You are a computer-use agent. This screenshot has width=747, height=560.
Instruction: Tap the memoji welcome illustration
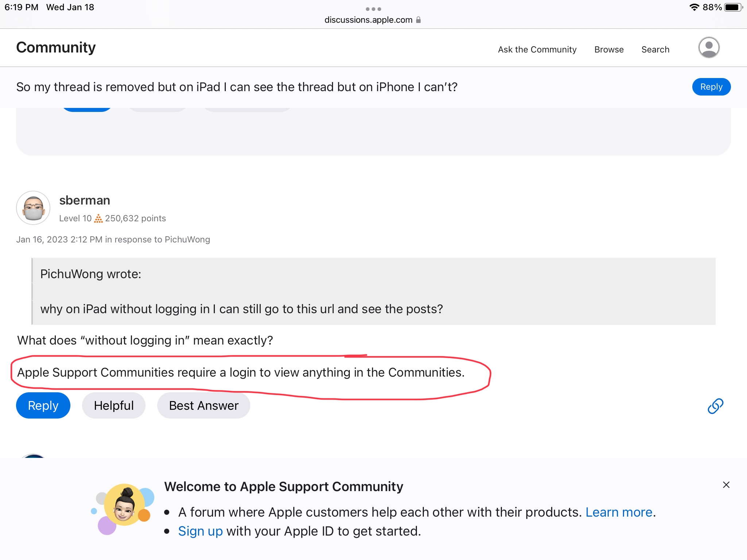(x=124, y=509)
